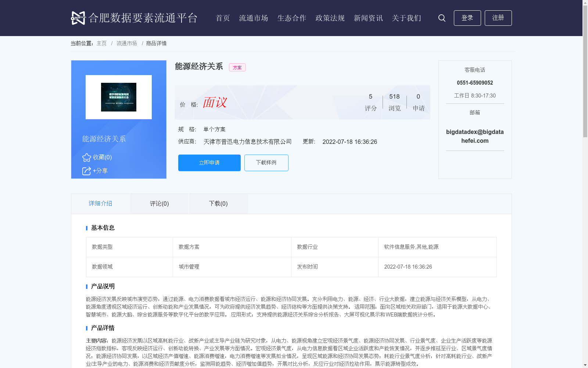The image size is (588, 368).
Task: Click the service phone 0551-65909052
Action: pyautogui.click(x=475, y=83)
